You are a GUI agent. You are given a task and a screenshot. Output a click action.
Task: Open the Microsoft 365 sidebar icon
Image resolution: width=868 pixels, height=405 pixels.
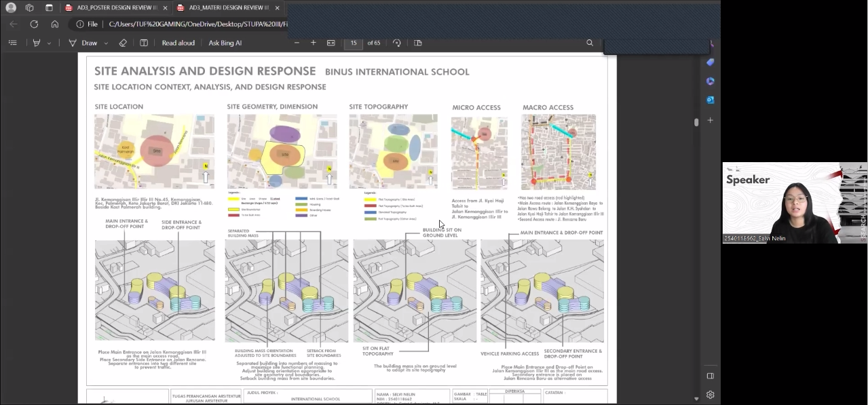click(711, 81)
